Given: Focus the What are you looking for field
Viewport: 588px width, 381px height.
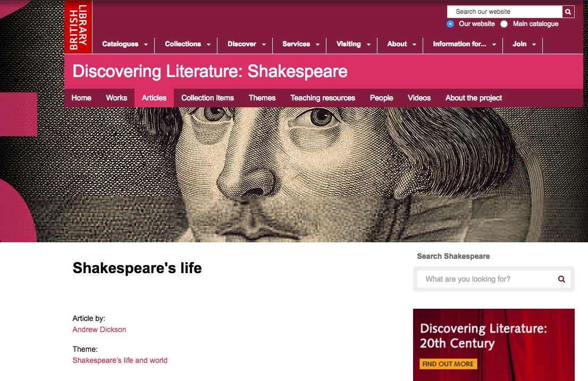Looking at the screenshot, I should tap(486, 279).
